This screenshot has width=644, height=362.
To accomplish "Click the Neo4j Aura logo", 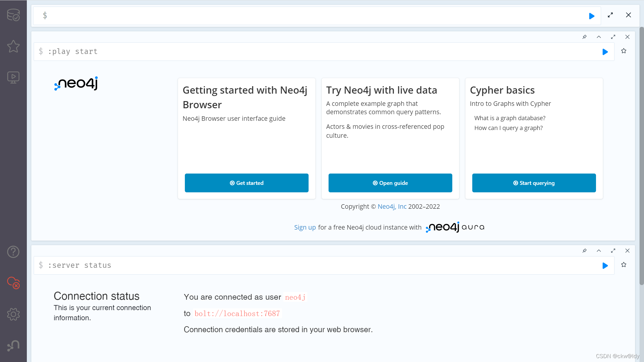I will [x=455, y=227].
